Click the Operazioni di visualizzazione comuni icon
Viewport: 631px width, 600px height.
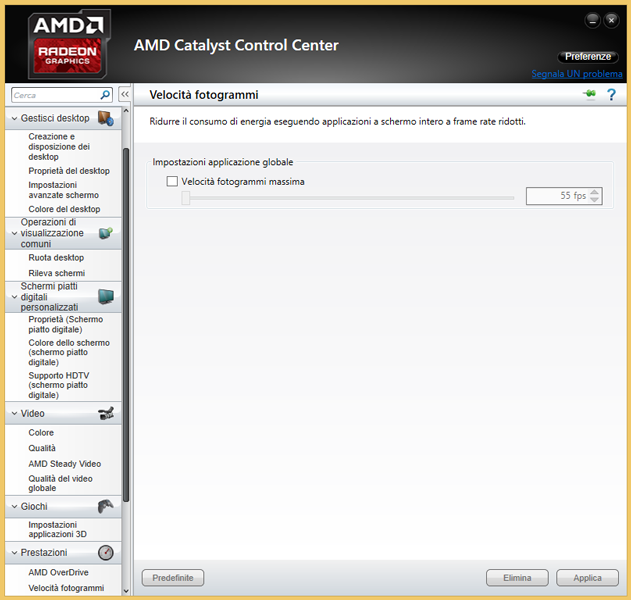[106, 233]
